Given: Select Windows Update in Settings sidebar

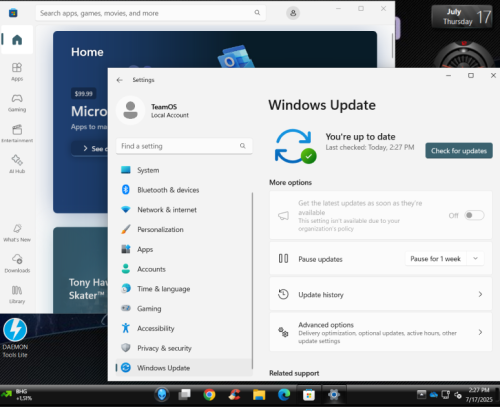Looking at the screenshot, I should [184, 368].
